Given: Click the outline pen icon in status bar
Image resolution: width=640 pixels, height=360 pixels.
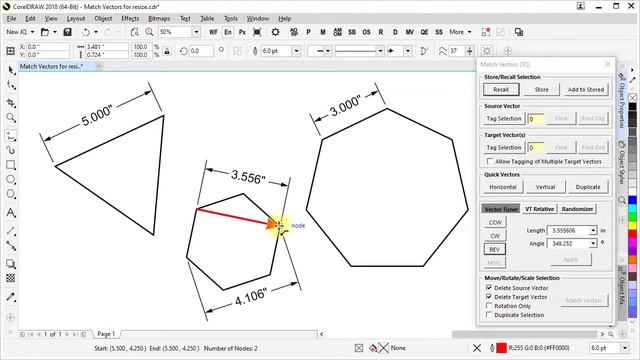Looking at the screenshot, I should coord(492,348).
